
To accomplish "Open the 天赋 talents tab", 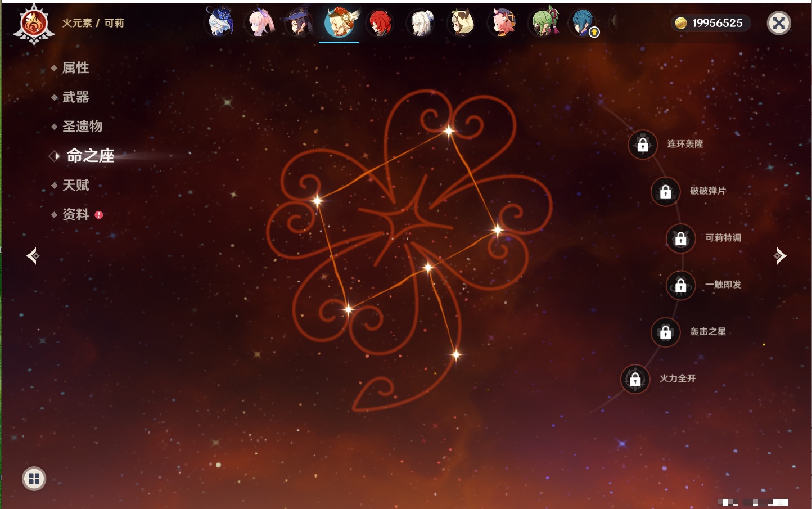I will (75, 185).
